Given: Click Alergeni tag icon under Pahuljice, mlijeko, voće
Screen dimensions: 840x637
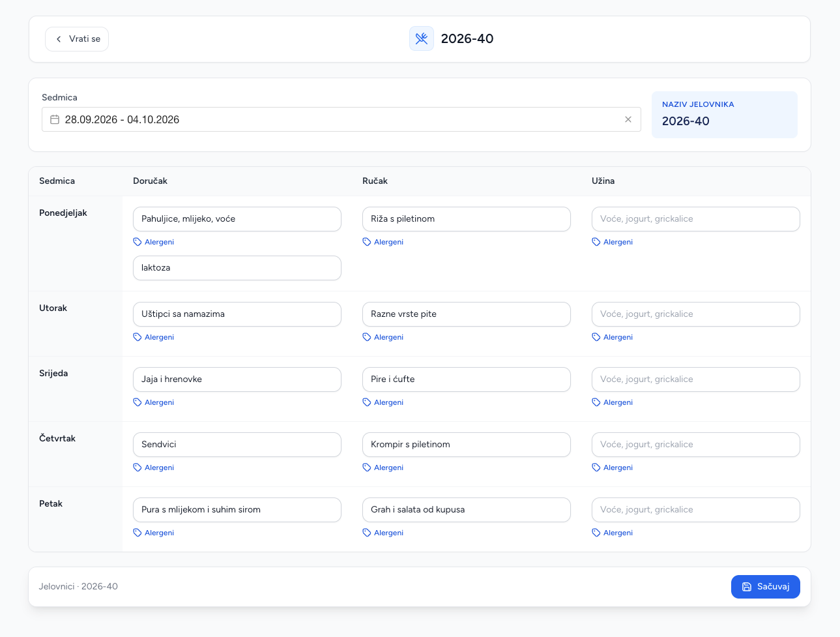Looking at the screenshot, I should [x=138, y=242].
